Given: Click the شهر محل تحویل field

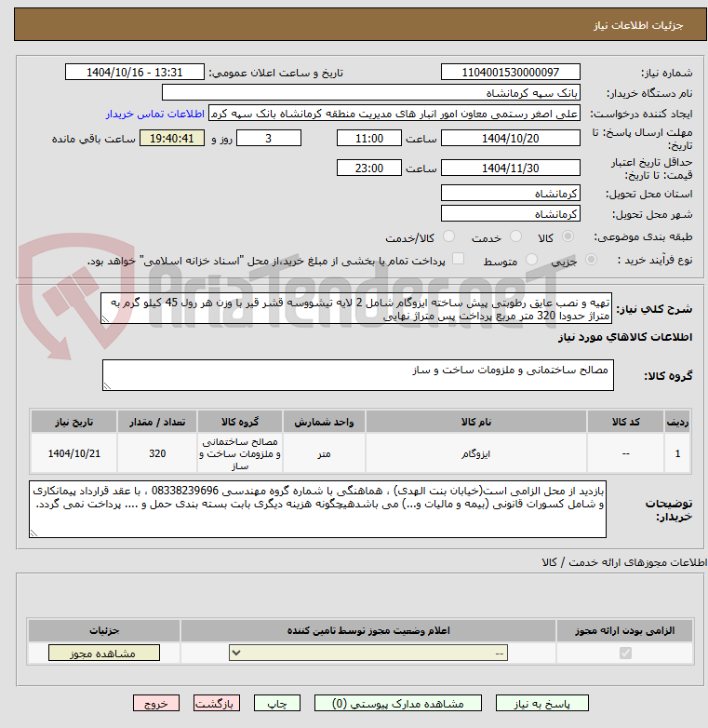Looking at the screenshot, I should [x=511, y=213].
